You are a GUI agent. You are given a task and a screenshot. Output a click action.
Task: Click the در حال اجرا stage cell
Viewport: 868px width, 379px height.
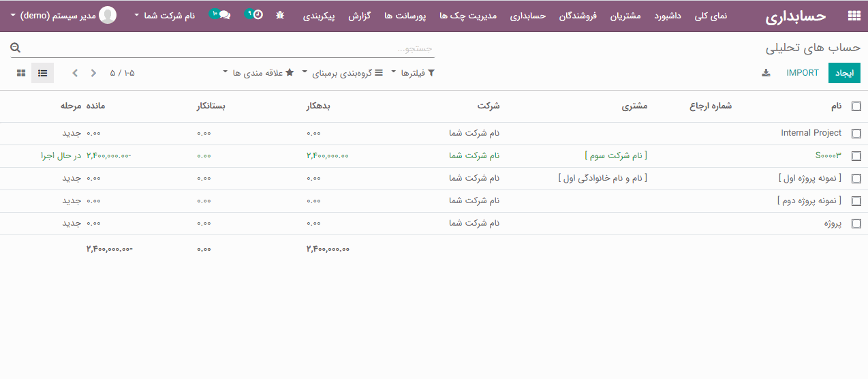(61, 156)
